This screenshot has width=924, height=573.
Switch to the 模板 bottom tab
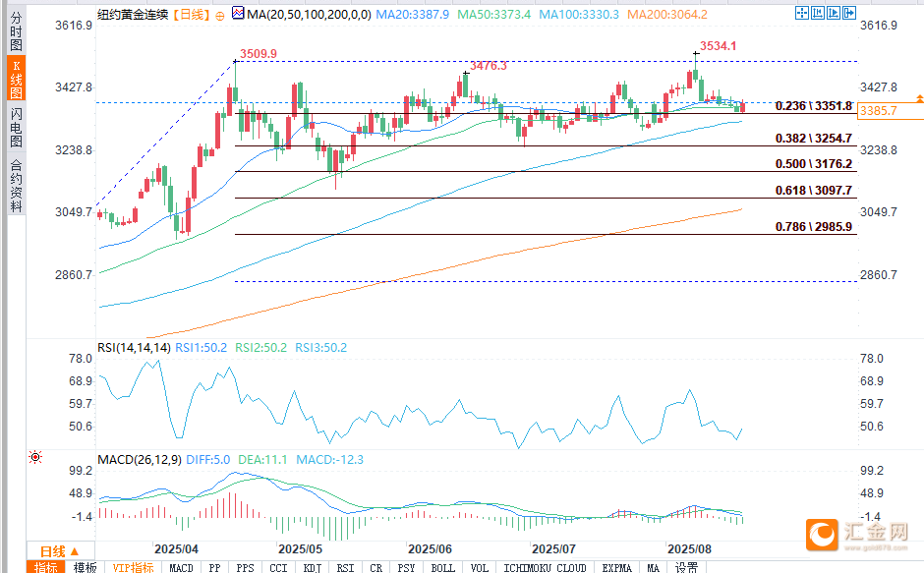[x=85, y=567]
